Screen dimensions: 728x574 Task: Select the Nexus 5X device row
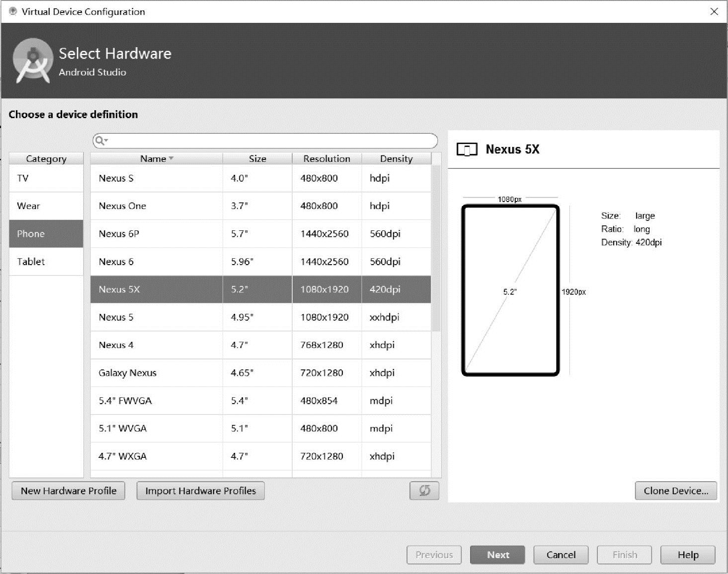pos(261,289)
